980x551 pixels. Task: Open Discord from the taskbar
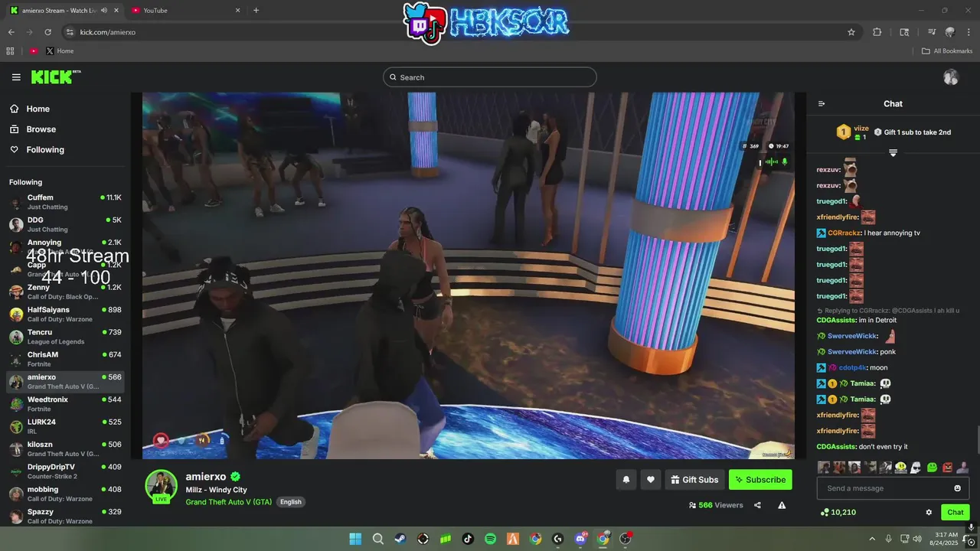click(x=580, y=539)
